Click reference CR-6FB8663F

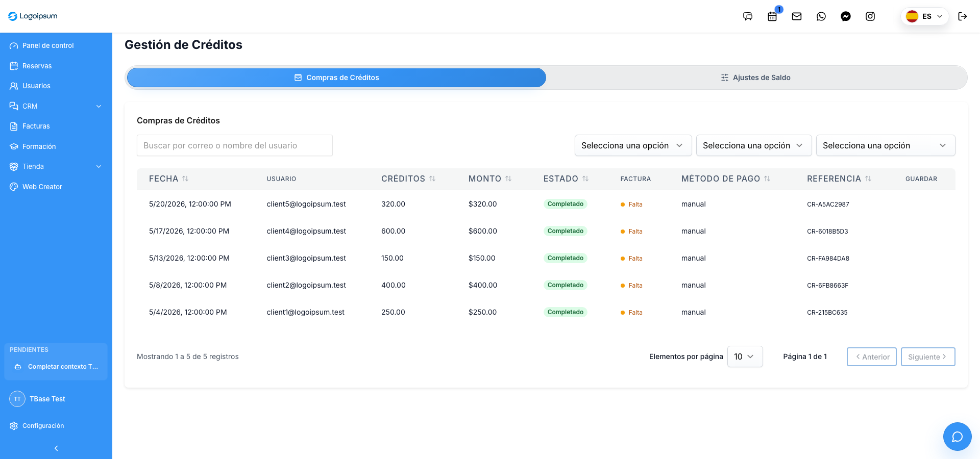pyautogui.click(x=827, y=285)
